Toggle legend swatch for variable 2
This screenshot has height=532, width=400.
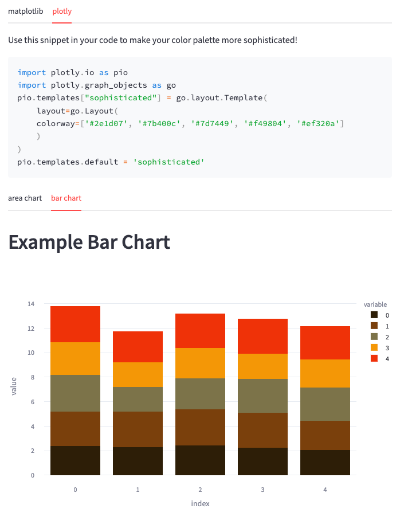(x=374, y=337)
